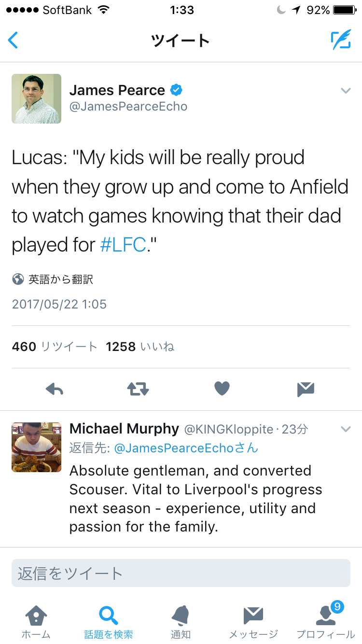The height and width of the screenshot is (644, 362).
Task: Tap the verified badge next to James Pearce
Action: [x=176, y=90]
